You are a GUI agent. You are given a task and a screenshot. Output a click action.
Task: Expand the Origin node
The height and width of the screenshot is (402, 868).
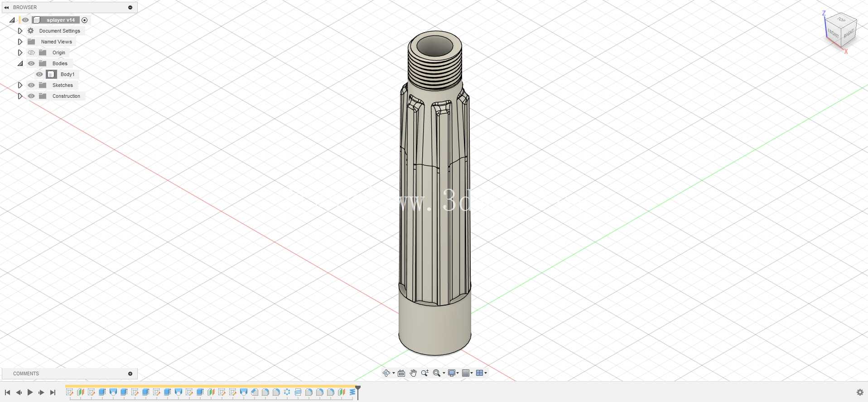(20, 53)
